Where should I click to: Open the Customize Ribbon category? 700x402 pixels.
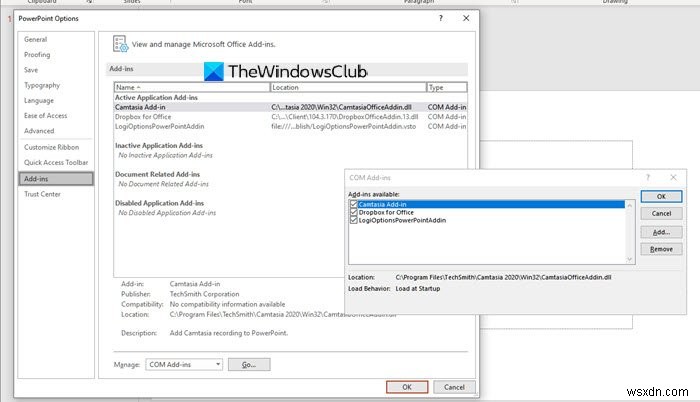[51, 147]
